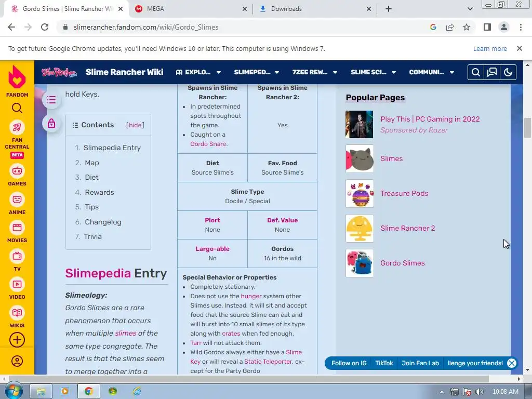This screenshot has height=399, width=532.
Task: Click the Fandom sidebar search icon
Action: [x=17, y=108]
